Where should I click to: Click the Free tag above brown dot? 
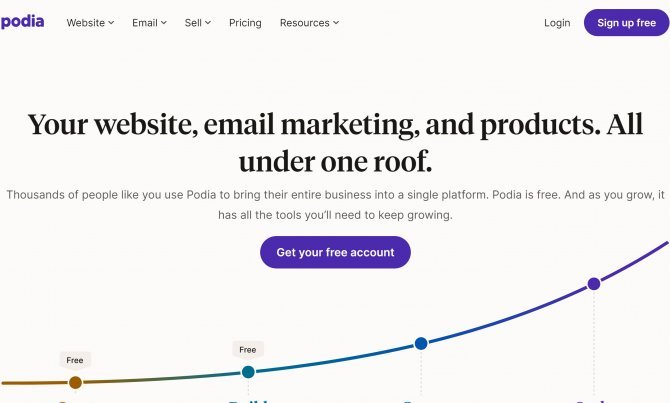point(75,360)
